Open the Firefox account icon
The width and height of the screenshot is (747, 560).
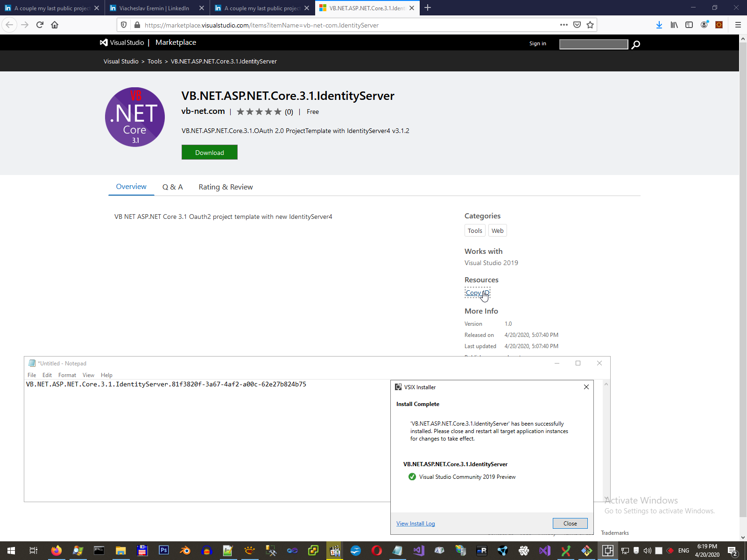[x=704, y=25]
